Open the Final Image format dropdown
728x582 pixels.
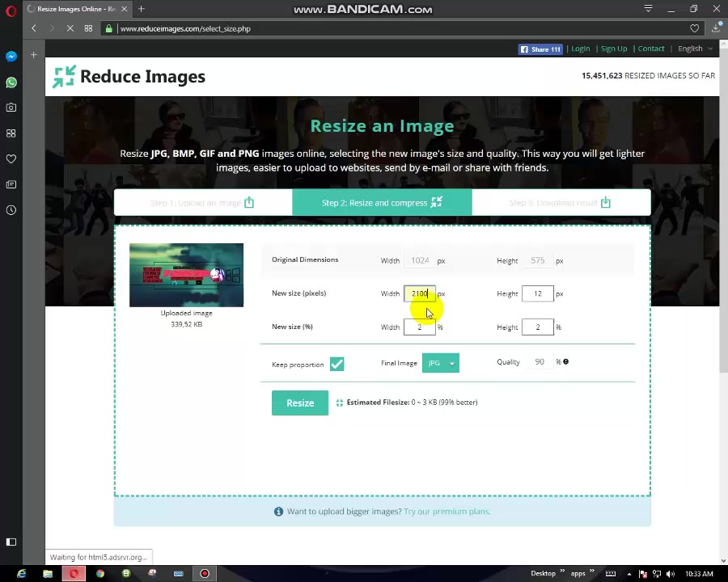point(441,363)
